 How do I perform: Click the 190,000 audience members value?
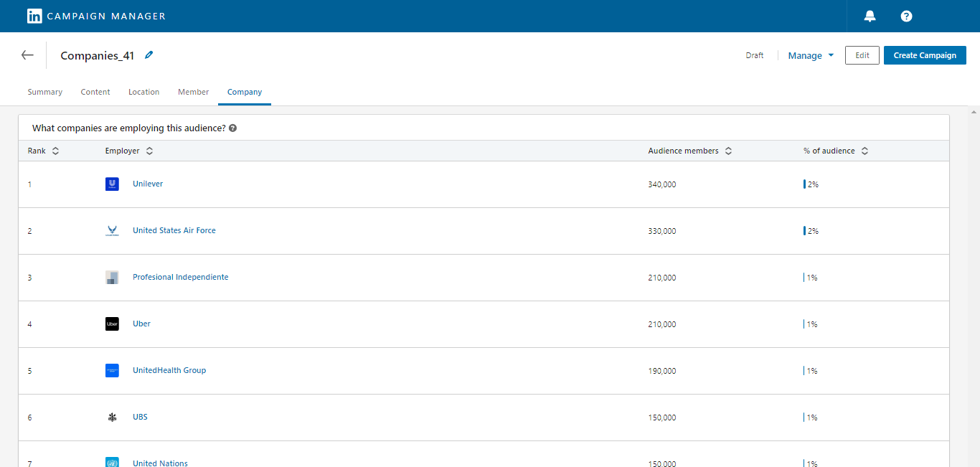click(x=662, y=371)
